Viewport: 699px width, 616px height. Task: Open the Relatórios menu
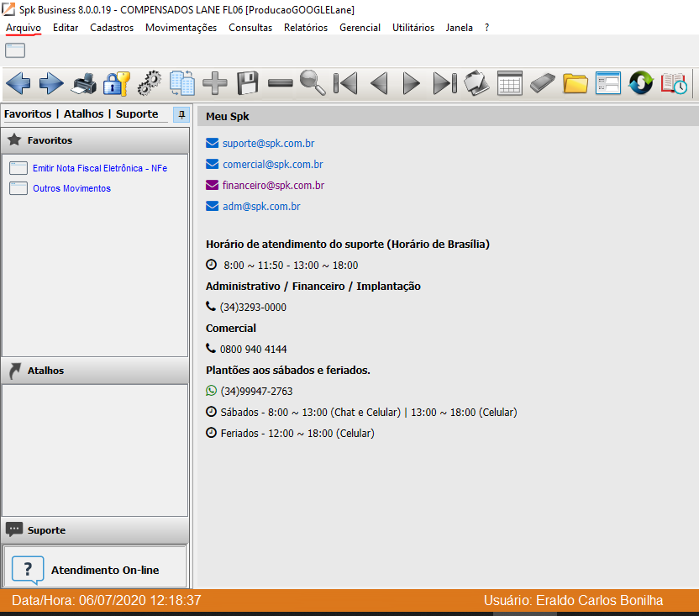[x=306, y=28]
